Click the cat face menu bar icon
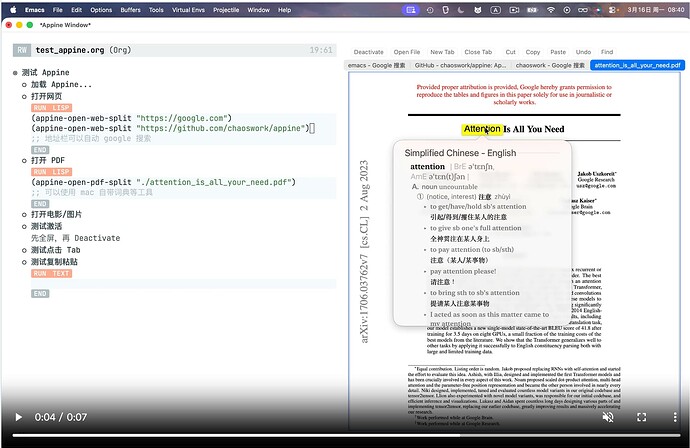This screenshot has width=690, height=448. tap(477, 10)
